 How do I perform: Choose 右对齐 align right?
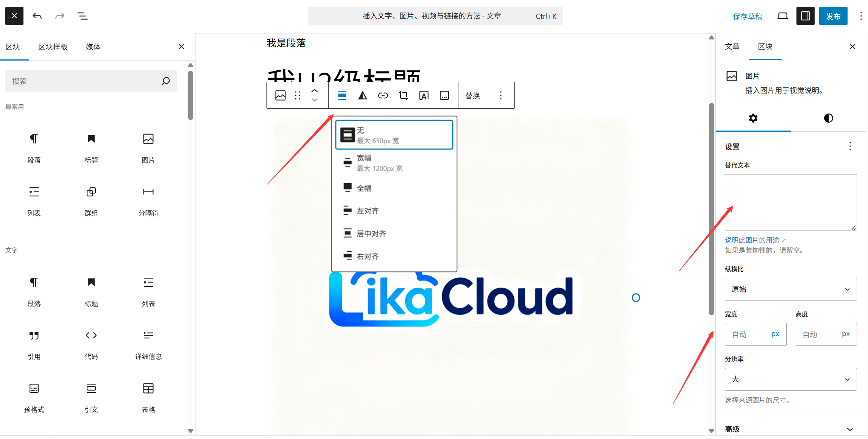(394, 256)
